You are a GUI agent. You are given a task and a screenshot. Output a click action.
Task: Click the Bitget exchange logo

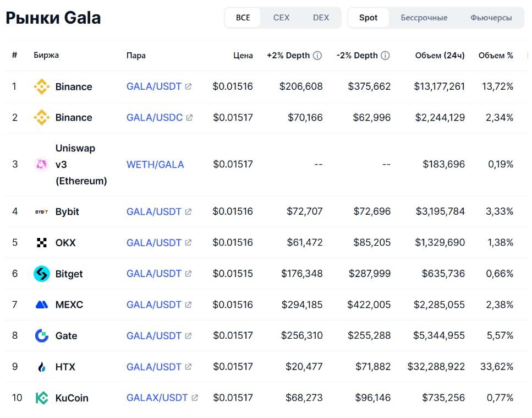click(x=41, y=274)
